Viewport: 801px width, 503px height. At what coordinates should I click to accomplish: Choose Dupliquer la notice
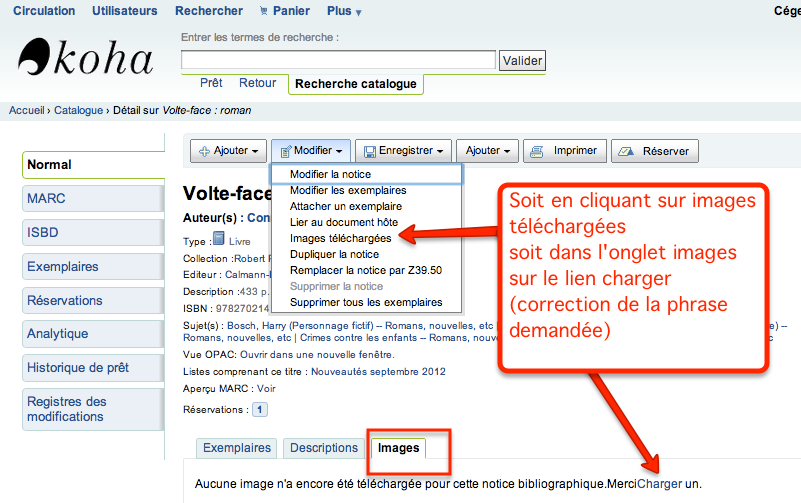[x=335, y=254]
